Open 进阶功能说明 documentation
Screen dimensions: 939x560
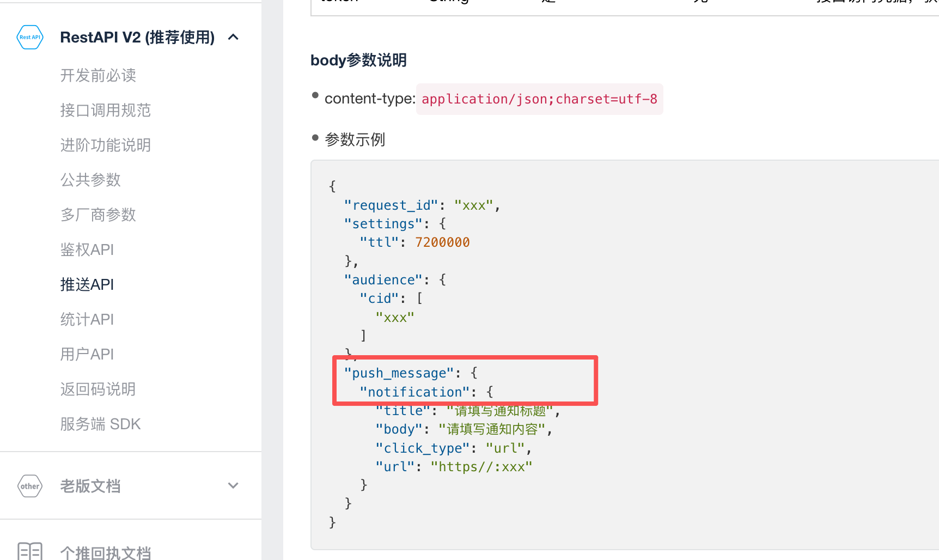(105, 145)
